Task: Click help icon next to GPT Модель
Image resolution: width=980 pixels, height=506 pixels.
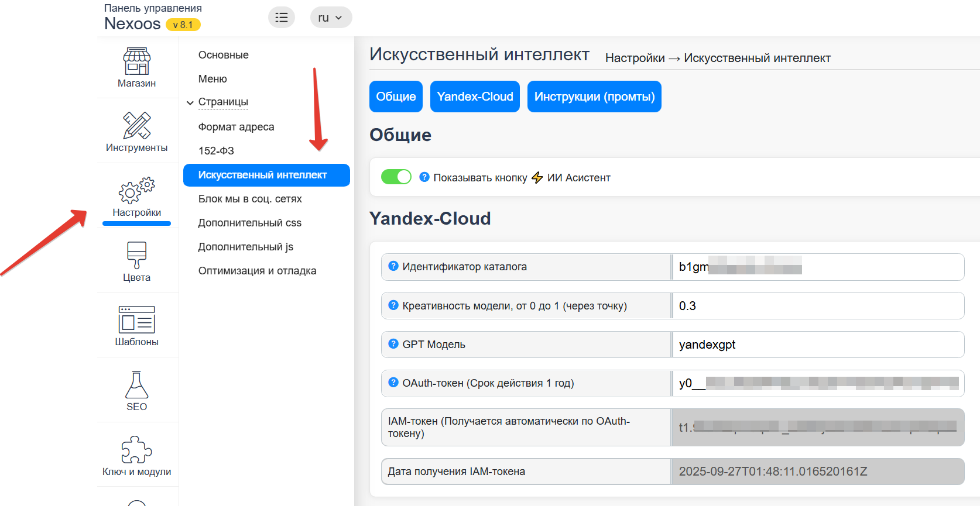Action: click(393, 344)
